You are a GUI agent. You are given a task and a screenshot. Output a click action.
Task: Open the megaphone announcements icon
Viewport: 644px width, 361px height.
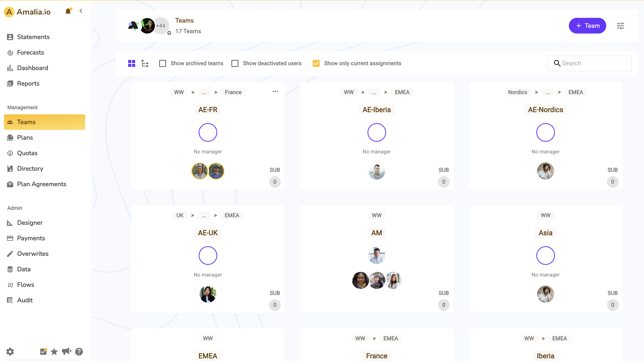click(x=66, y=351)
